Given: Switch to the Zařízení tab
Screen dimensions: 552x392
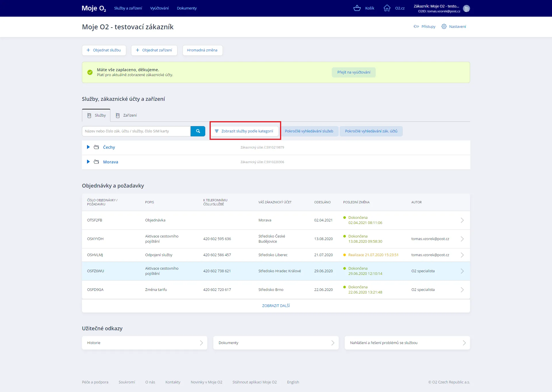Looking at the screenshot, I should tap(126, 115).
